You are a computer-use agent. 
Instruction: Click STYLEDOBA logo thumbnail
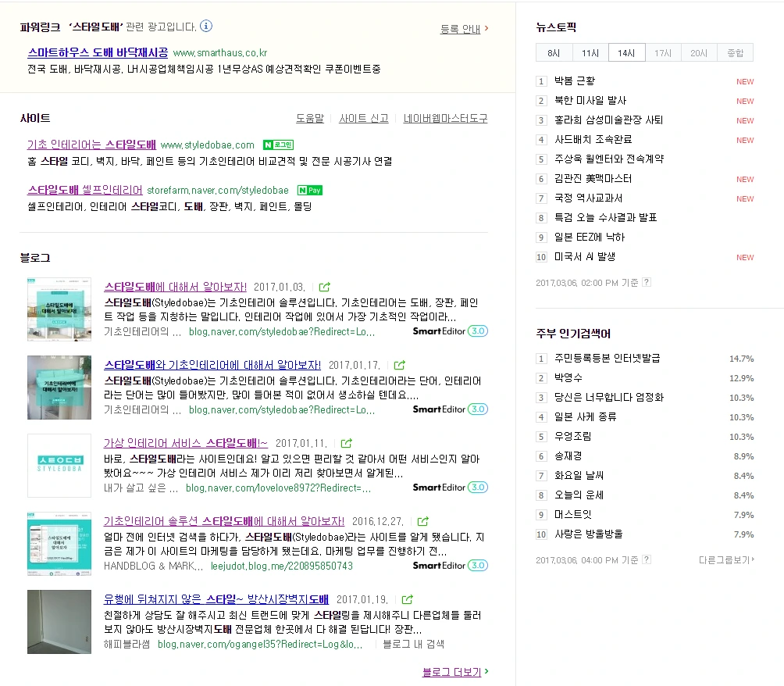click(x=59, y=466)
